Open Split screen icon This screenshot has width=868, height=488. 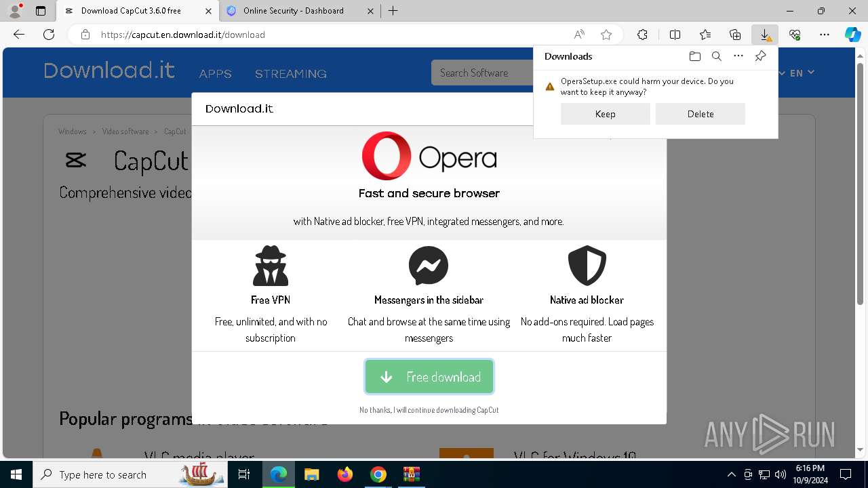675,35
